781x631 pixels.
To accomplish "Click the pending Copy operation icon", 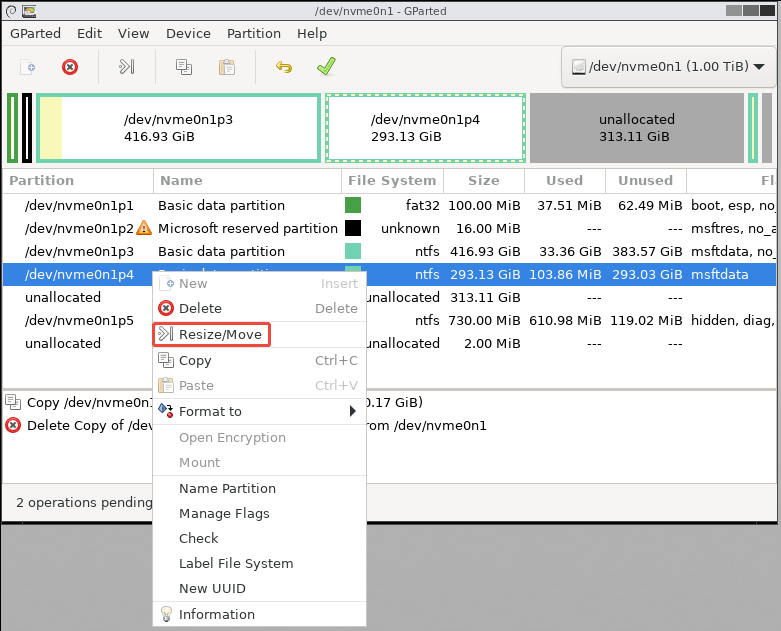I will click(13, 402).
